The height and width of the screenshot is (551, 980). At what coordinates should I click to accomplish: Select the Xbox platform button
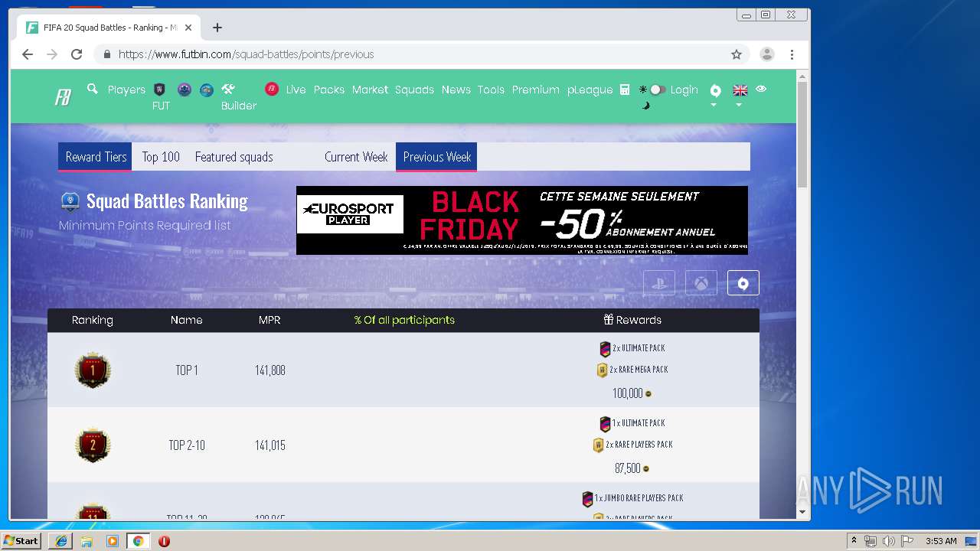(701, 282)
